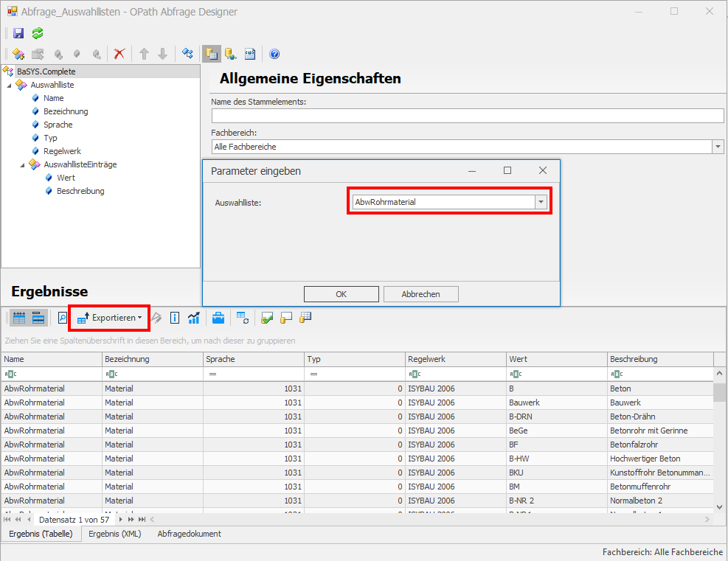Collapse the AuswahllisteEinträge tree node

pos(23,164)
